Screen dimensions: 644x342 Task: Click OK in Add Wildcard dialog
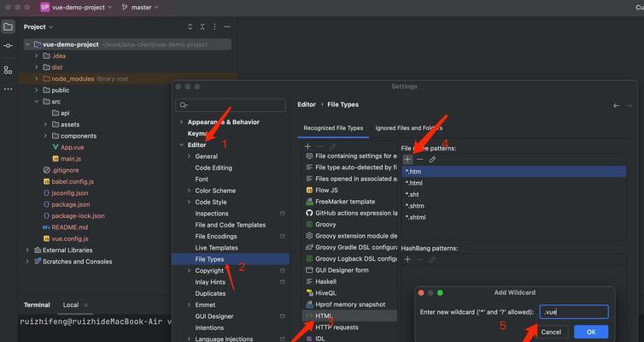click(x=591, y=332)
